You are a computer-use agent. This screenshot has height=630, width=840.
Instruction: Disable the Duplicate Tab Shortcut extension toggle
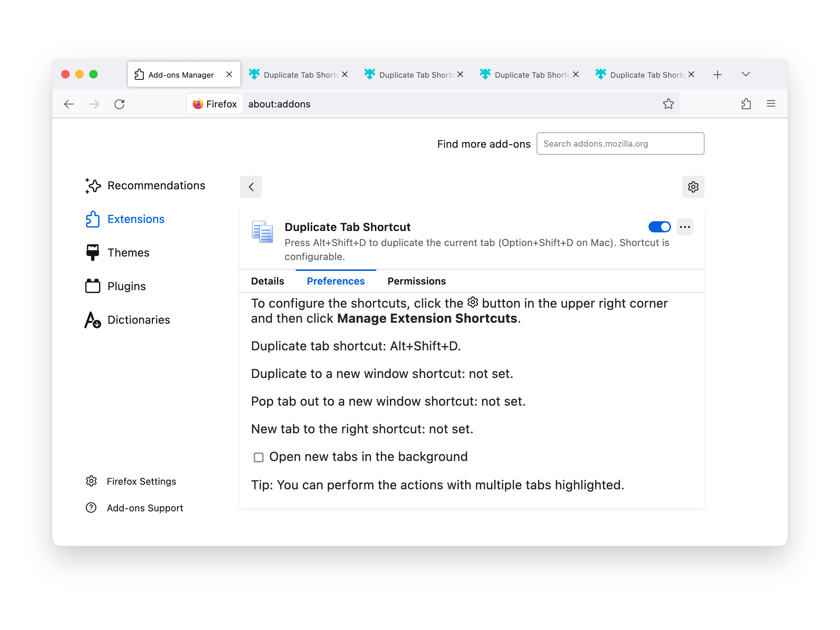[x=659, y=227]
